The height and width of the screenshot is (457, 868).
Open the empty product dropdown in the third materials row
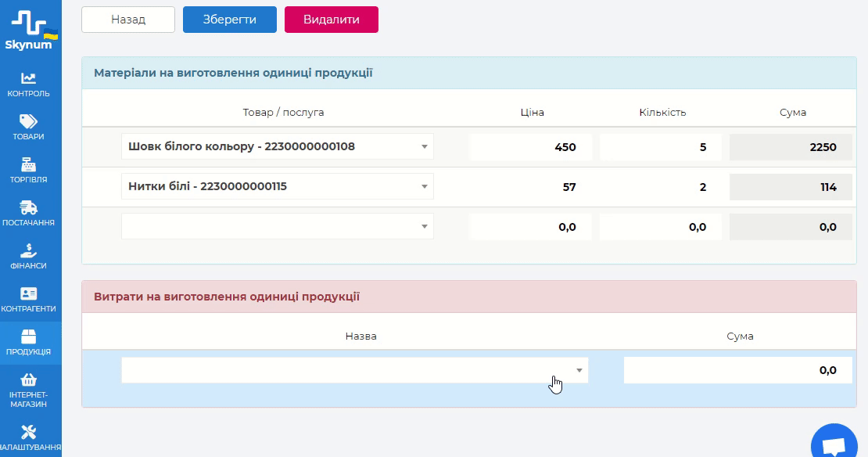(x=278, y=227)
